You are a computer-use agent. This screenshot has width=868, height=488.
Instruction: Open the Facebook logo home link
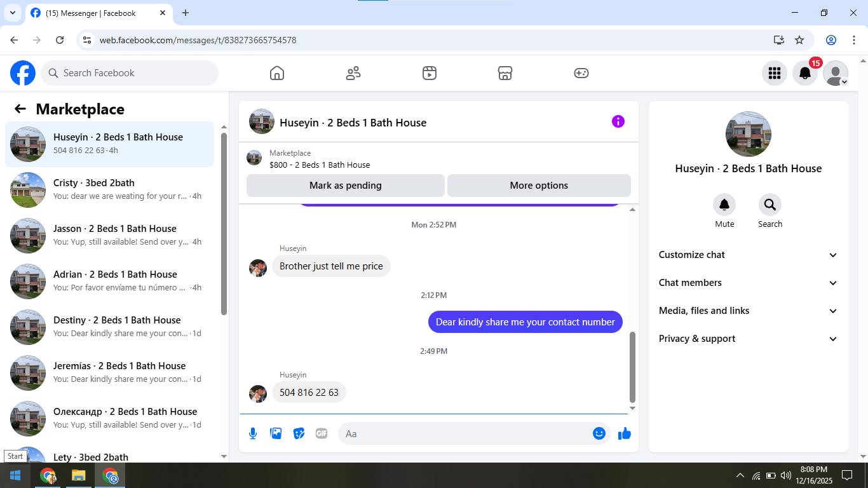[x=23, y=73]
